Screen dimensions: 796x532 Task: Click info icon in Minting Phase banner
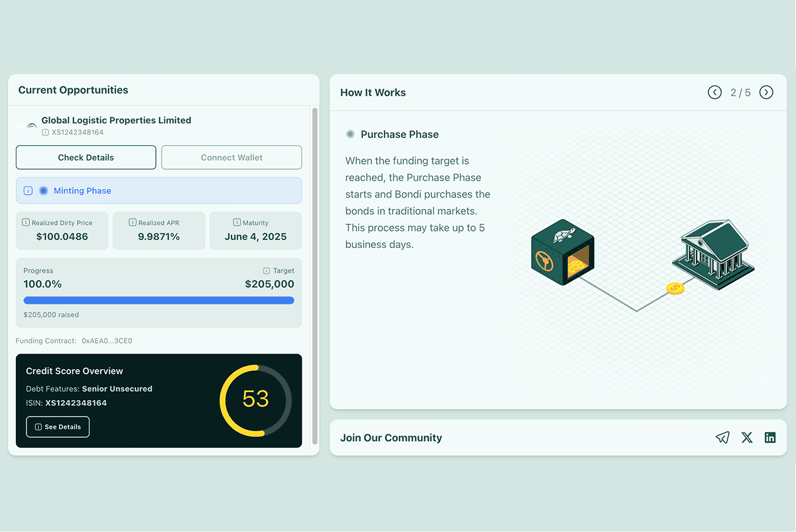click(x=28, y=190)
